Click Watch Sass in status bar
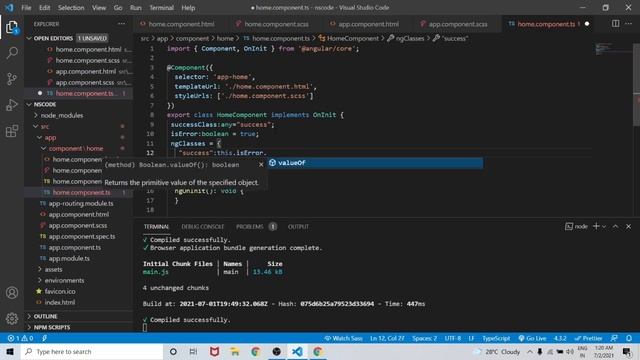The width and height of the screenshot is (640, 360). point(343,338)
